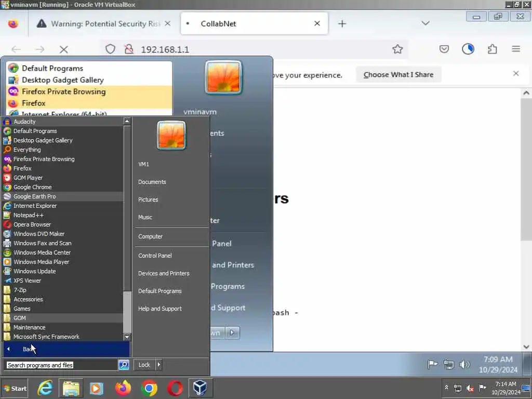Viewport: 532px width, 399px height.
Task: Click the Search programs and files field
Action: pos(61,365)
